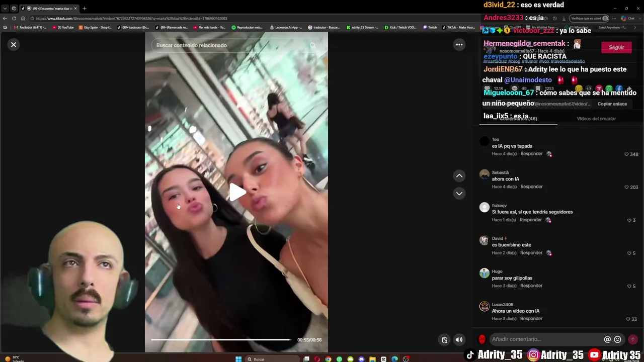The image size is (644, 362).
Task: Open Google Chrome from the taskbar
Action: (328, 359)
